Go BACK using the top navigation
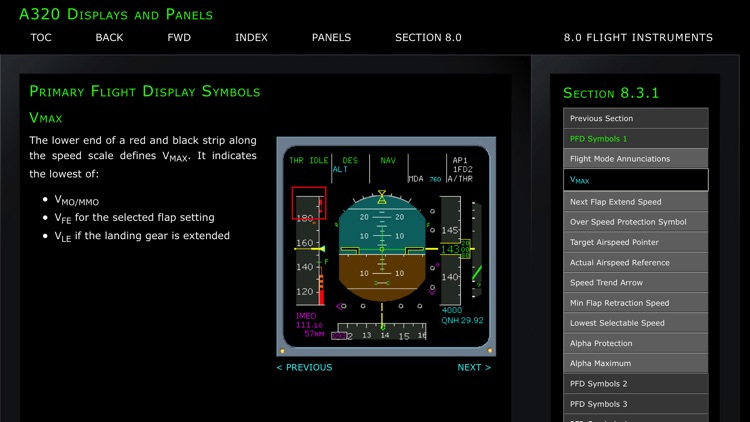750x422 pixels. coord(109,37)
